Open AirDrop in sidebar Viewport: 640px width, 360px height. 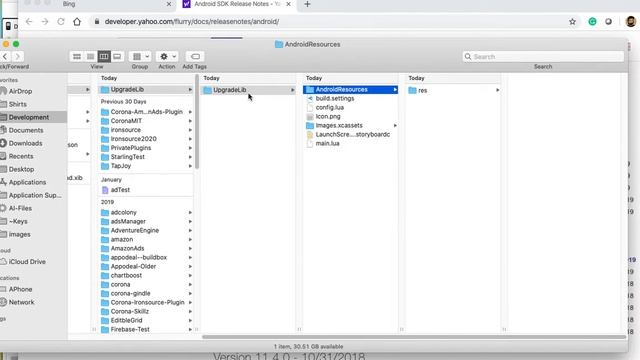point(20,91)
